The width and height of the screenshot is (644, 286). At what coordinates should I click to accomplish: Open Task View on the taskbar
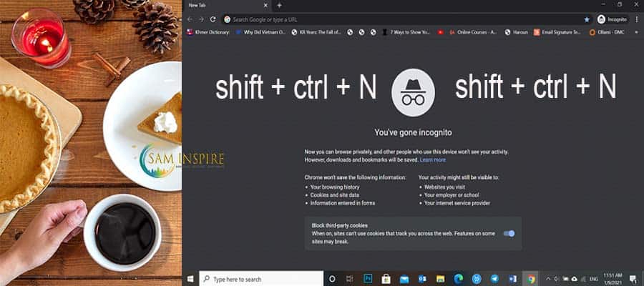pos(349,279)
